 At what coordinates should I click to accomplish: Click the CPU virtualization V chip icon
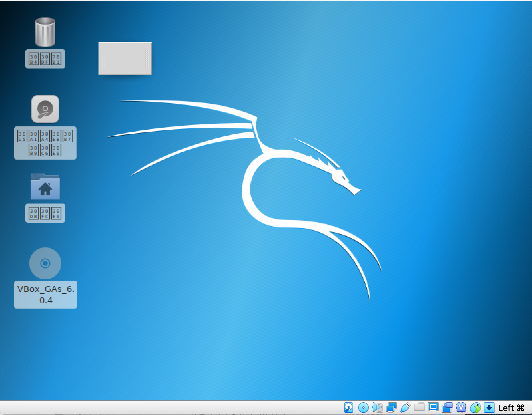[x=461, y=407]
